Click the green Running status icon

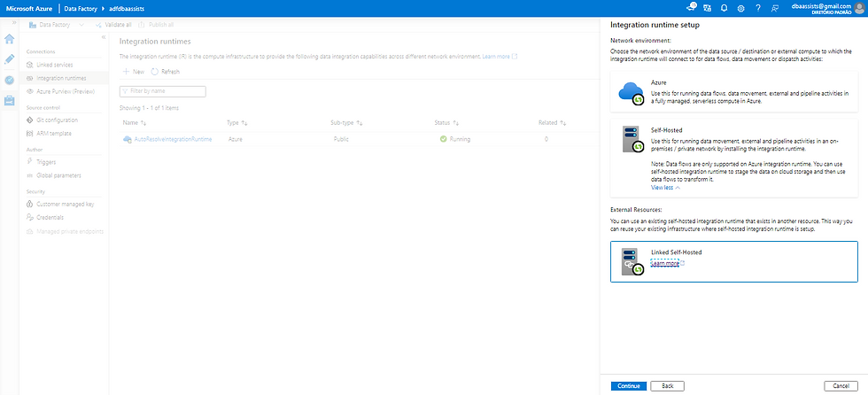coord(444,139)
